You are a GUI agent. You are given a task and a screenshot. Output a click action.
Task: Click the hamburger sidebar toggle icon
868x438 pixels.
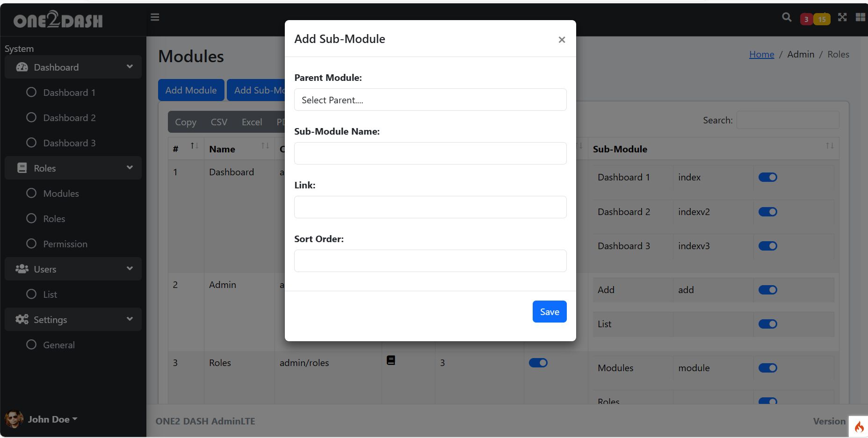(x=155, y=17)
